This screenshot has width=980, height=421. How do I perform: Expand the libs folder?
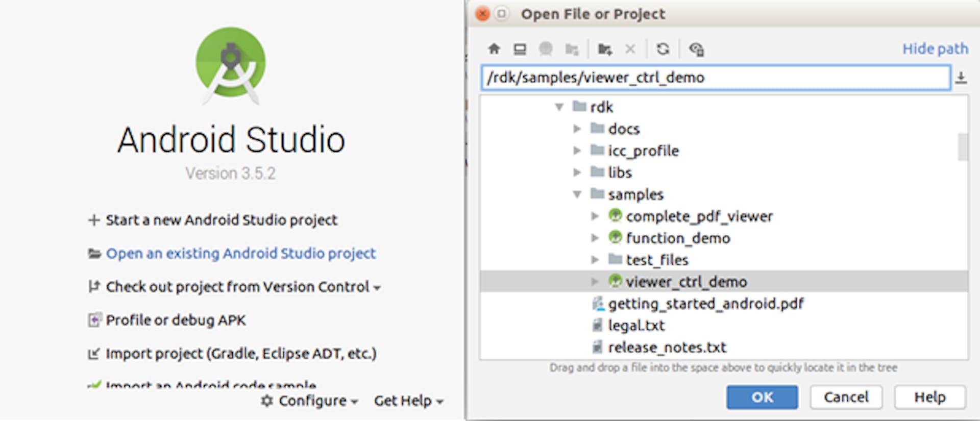pyautogui.click(x=577, y=172)
